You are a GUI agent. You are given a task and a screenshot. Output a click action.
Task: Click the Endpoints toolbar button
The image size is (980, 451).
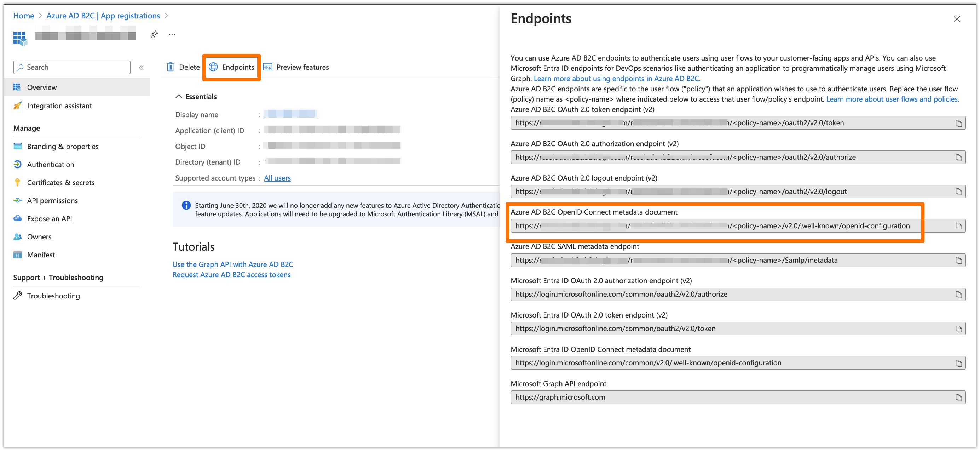point(231,67)
